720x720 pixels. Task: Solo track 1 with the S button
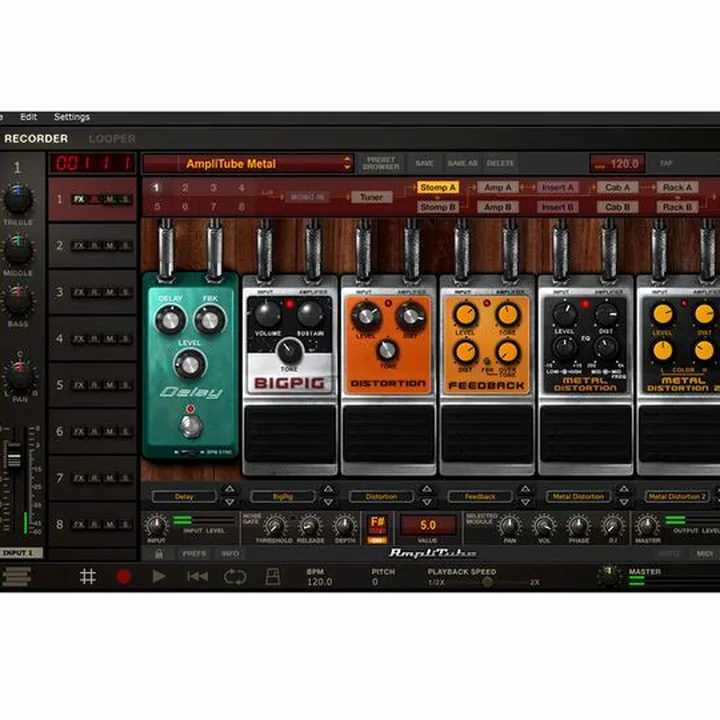pyautogui.click(x=125, y=199)
